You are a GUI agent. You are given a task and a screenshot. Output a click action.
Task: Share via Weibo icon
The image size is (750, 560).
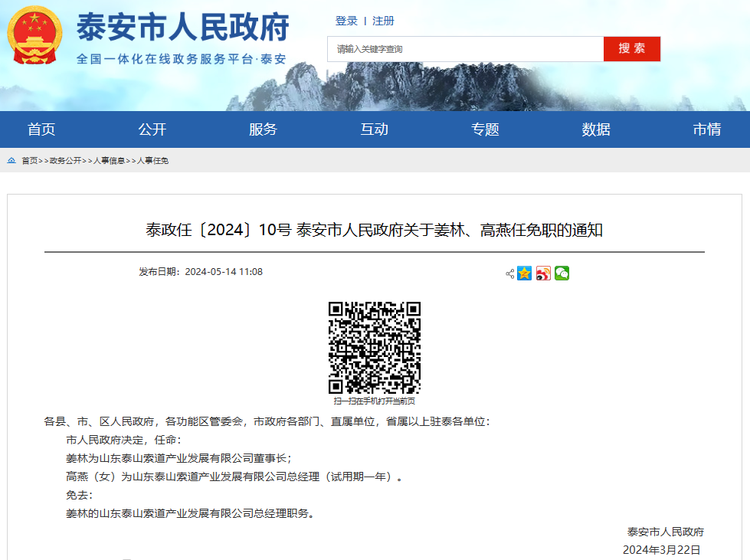pos(543,273)
